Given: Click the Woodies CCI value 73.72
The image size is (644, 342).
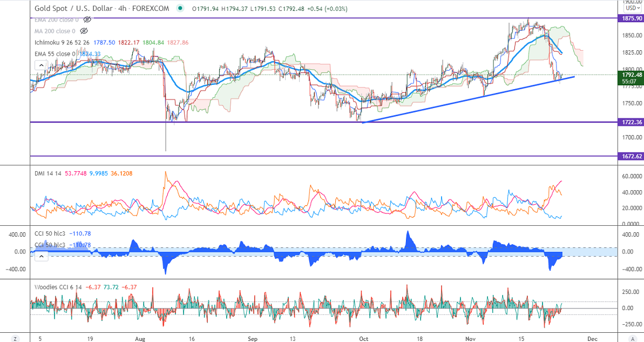Looking at the screenshot, I should click(x=110, y=287).
